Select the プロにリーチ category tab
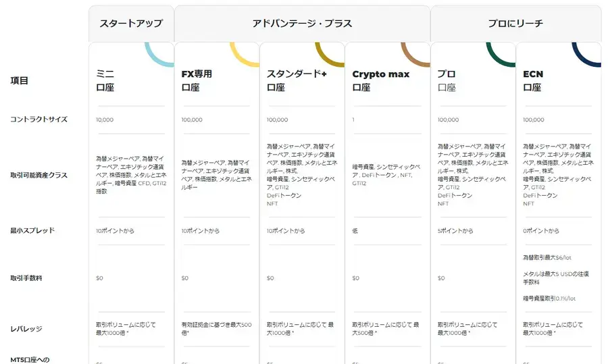Image resolution: width=608 pixels, height=364 pixels. point(515,23)
